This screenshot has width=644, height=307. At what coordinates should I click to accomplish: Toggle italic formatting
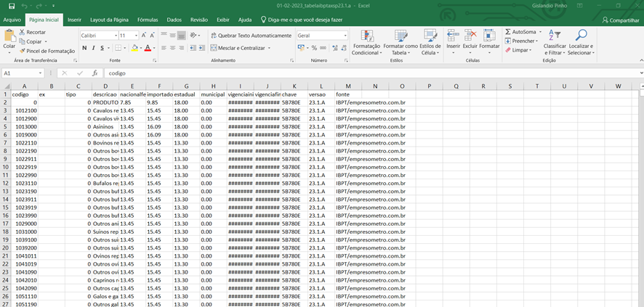coord(94,48)
